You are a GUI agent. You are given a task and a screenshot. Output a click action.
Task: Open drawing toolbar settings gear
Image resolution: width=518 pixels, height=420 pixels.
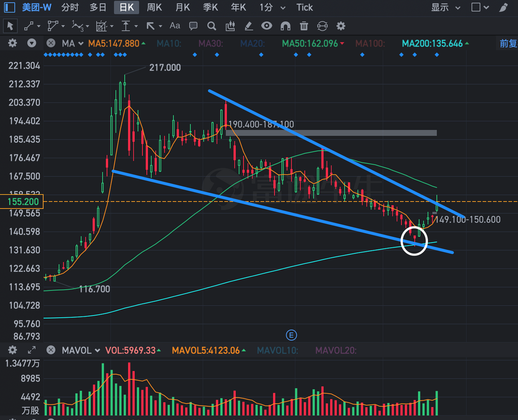(x=341, y=26)
